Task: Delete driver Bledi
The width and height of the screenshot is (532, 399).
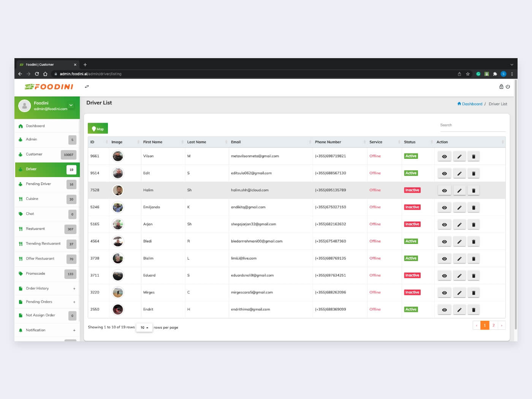Action: coord(473,242)
